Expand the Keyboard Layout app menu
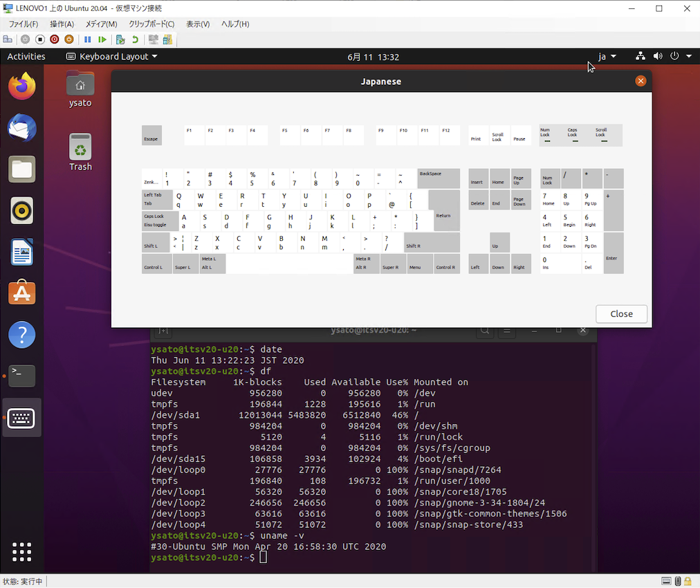 [112, 57]
